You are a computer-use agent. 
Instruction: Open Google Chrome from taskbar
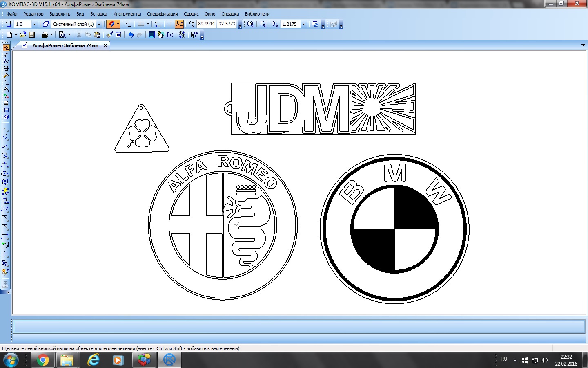42,360
